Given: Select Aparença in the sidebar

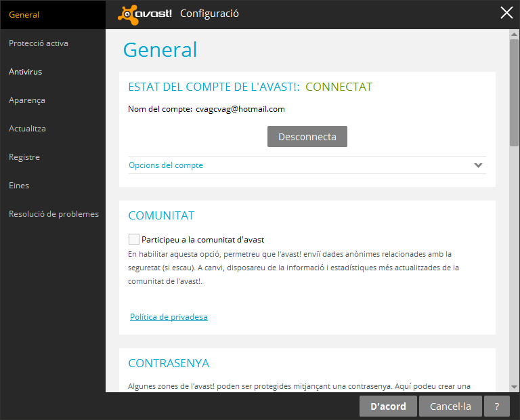Looking at the screenshot, I should 27,100.
